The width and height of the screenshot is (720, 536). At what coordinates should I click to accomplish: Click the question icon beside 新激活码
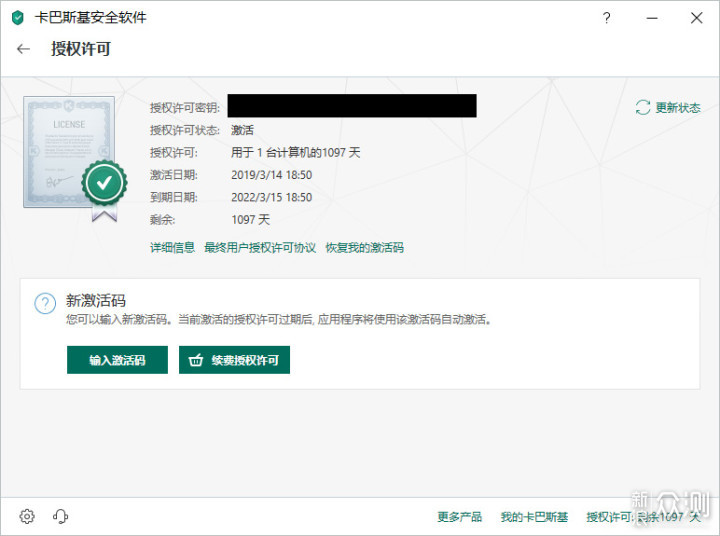tap(45, 304)
